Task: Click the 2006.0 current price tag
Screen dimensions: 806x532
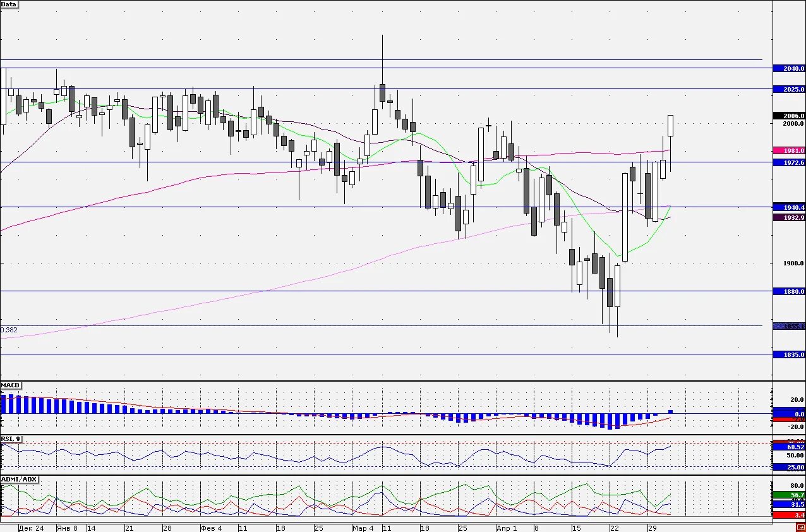Action: [x=789, y=116]
